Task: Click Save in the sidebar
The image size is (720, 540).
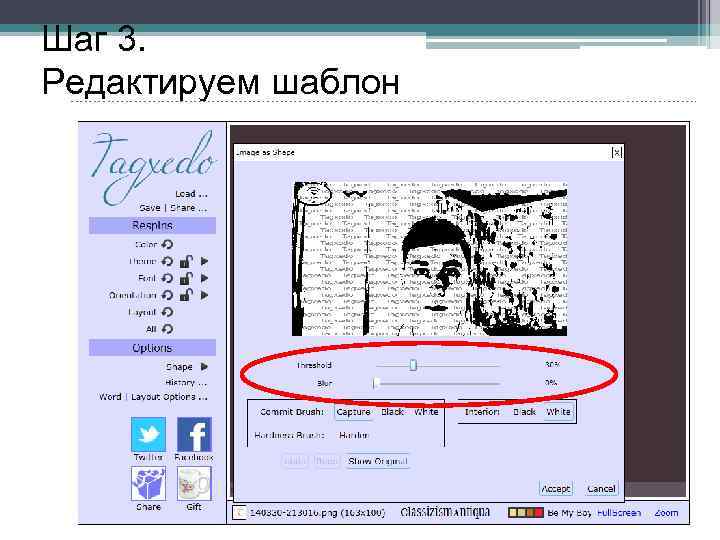Action: (x=150, y=208)
